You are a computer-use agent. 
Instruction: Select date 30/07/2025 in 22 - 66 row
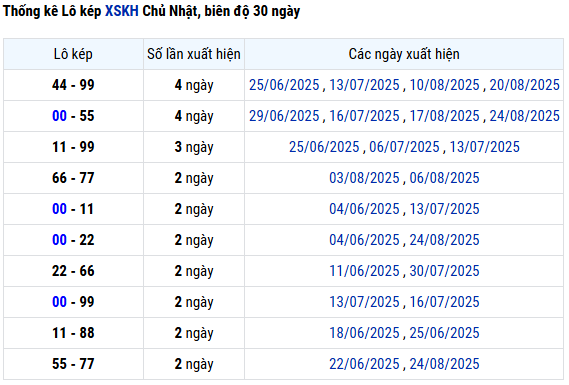pyautogui.click(x=445, y=271)
